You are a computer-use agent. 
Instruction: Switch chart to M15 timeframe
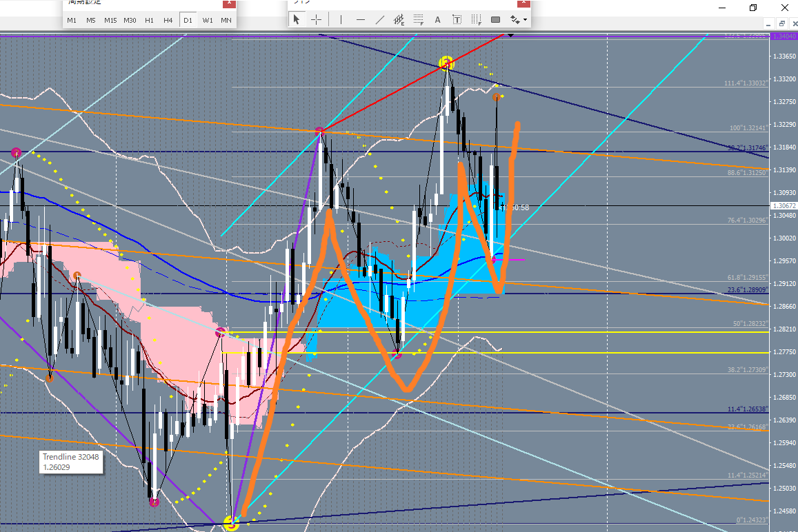tap(110, 21)
